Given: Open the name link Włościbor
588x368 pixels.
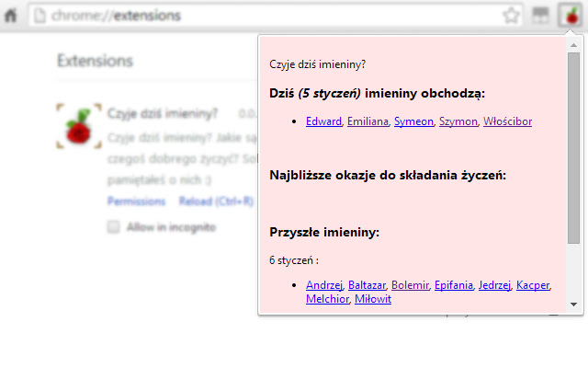Looking at the screenshot, I should (x=507, y=121).
